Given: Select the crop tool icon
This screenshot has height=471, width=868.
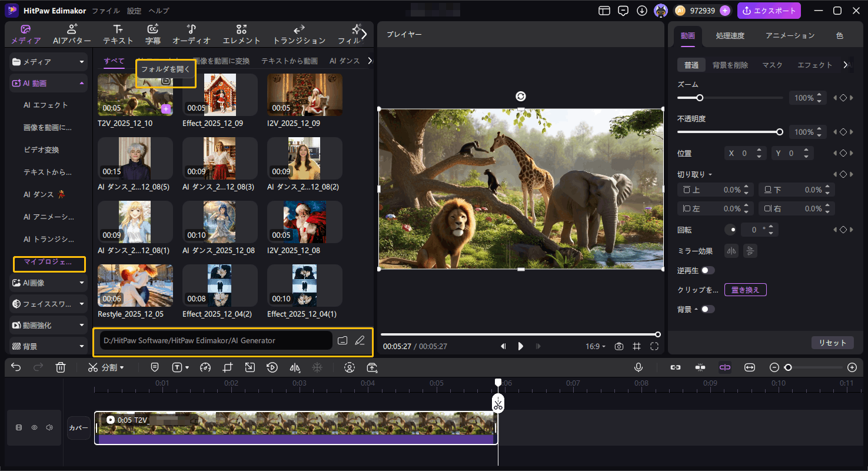Looking at the screenshot, I should pos(228,367).
